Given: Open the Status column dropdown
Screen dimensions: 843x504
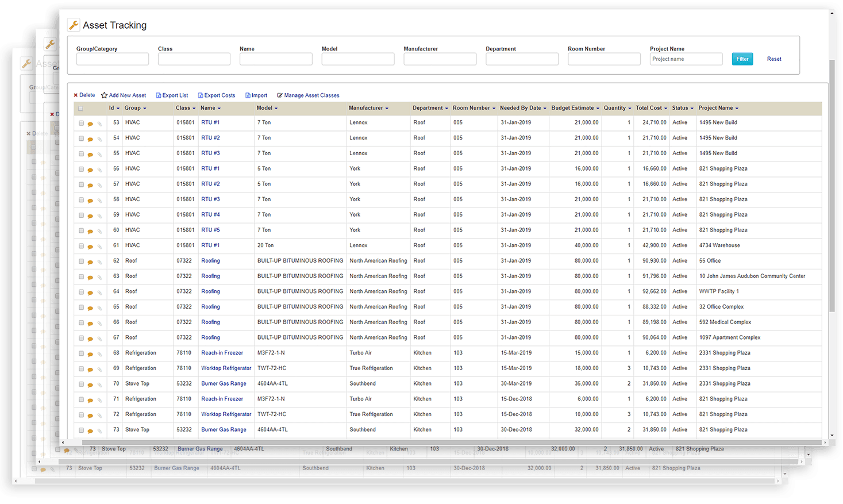Looking at the screenshot, I should tap(692, 108).
